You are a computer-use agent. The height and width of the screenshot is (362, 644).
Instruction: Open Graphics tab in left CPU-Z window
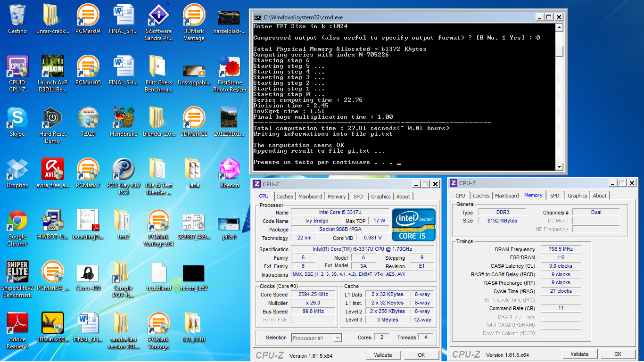pos(380,197)
